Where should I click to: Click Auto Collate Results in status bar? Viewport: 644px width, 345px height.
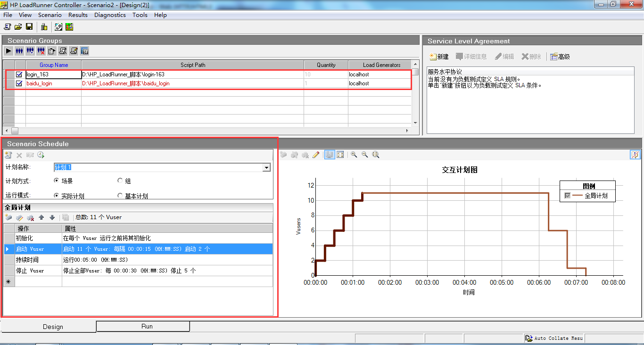(x=554, y=338)
